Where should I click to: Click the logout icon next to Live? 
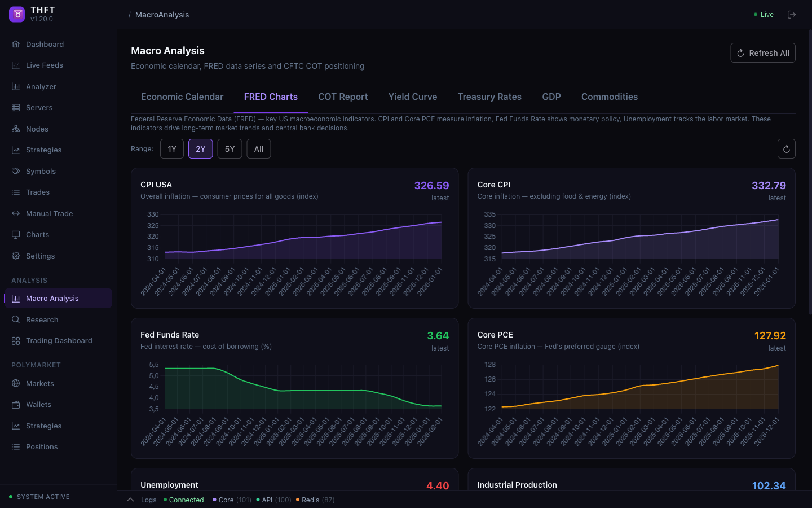[x=792, y=15]
